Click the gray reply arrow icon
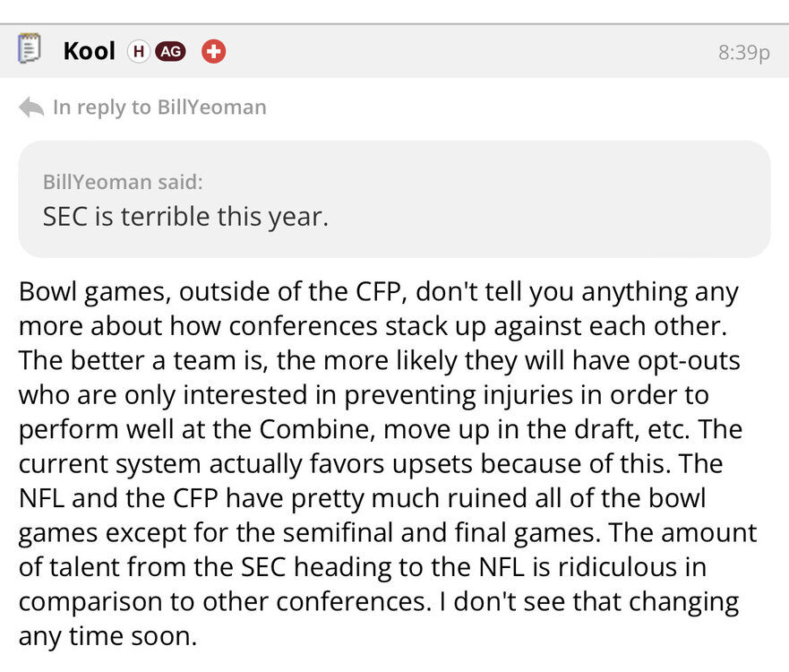This screenshot has height=672, width=789. coord(31,108)
